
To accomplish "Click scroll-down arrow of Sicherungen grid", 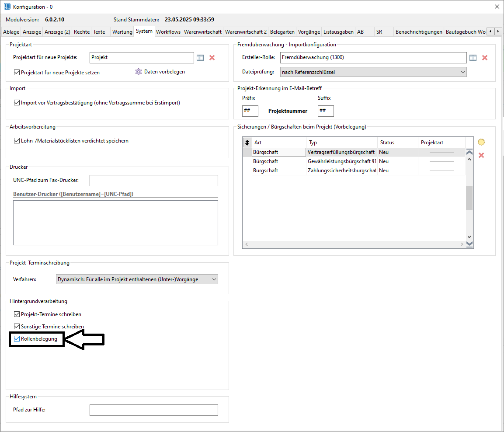I will (x=469, y=237).
